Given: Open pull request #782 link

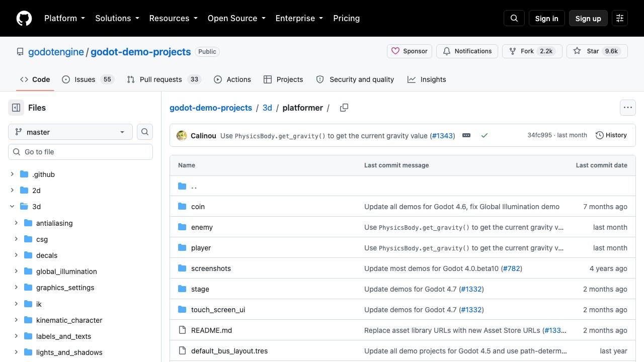Looking at the screenshot, I should (x=512, y=268).
